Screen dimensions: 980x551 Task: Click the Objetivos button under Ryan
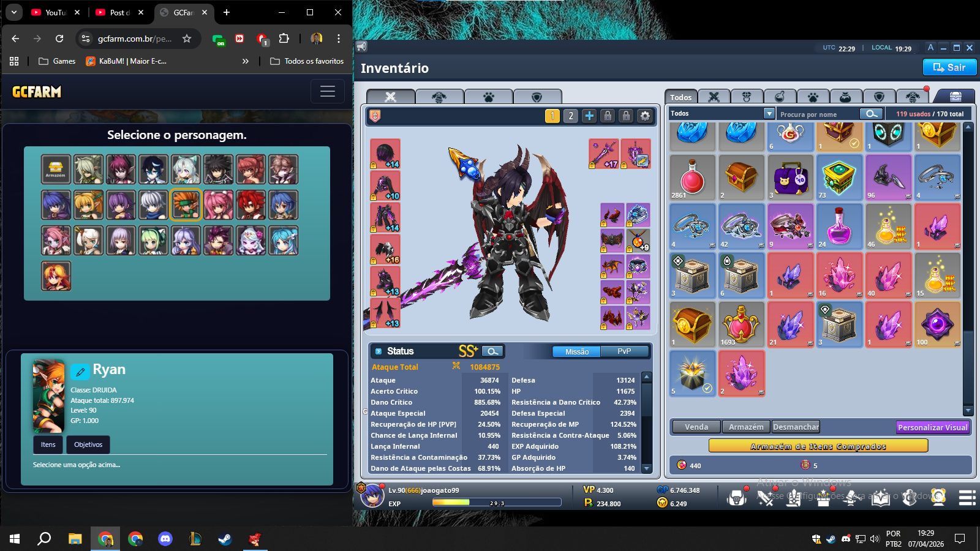point(88,444)
